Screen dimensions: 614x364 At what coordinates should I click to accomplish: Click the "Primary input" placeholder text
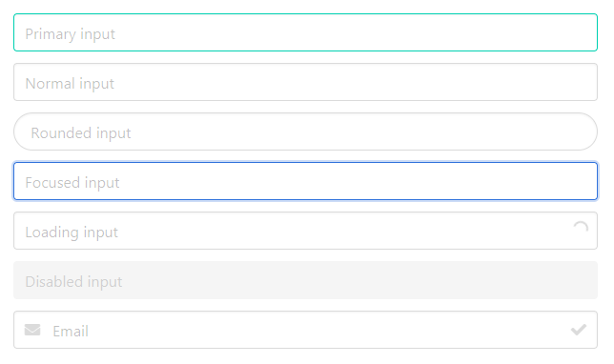[x=71, y=34]
